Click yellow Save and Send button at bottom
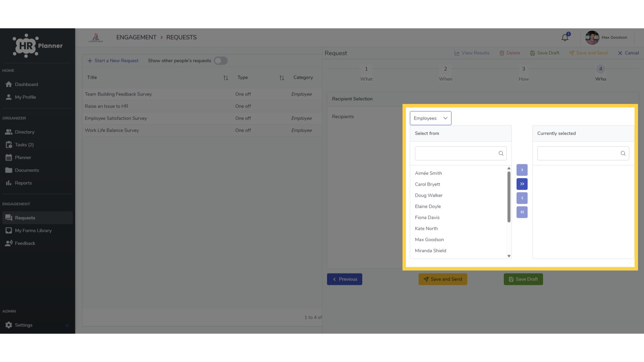This screenshot has width=644, height=362. (443, 279)
